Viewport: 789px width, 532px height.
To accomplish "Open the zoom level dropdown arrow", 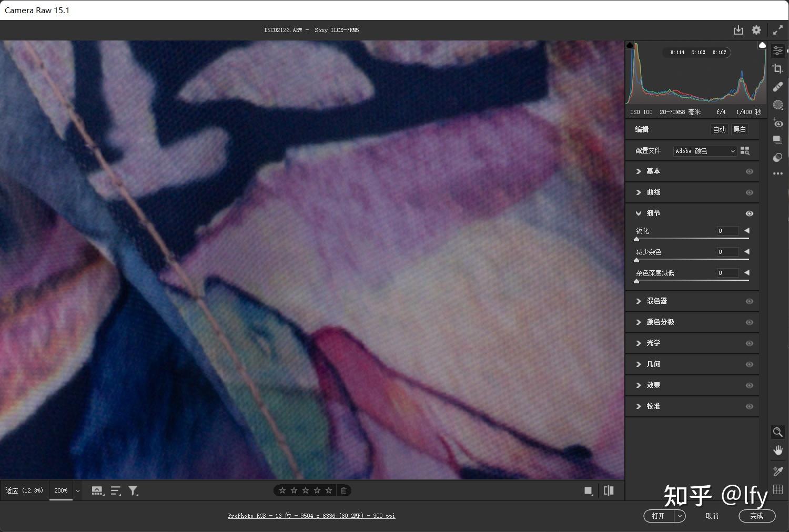I will (77, 491).
